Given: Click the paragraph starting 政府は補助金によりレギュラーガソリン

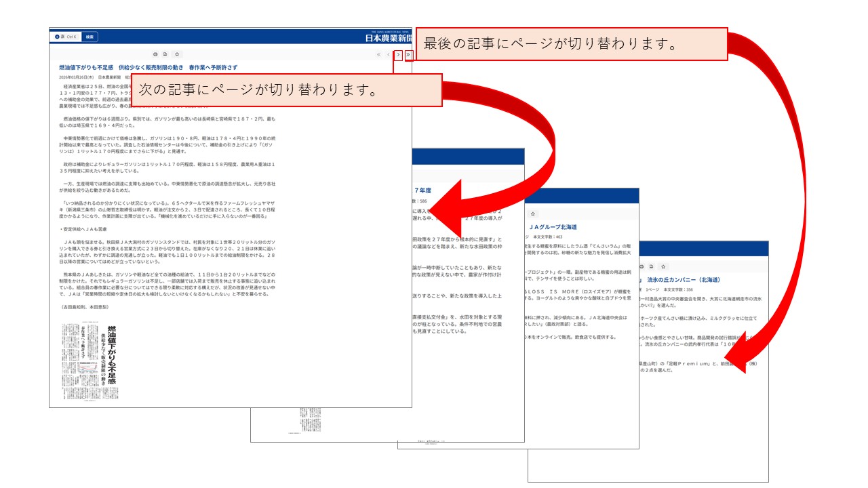Looking at the screenshot, I should click(x=167, y=167).
